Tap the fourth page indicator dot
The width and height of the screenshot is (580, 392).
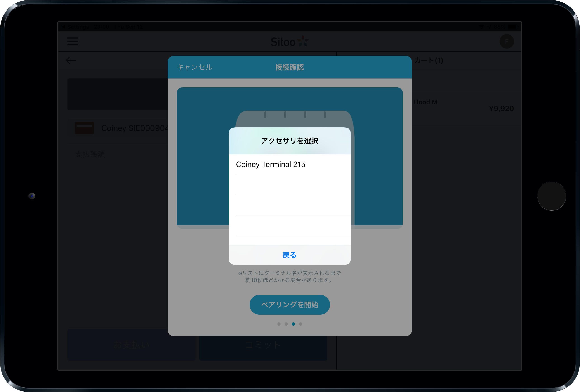300,324
